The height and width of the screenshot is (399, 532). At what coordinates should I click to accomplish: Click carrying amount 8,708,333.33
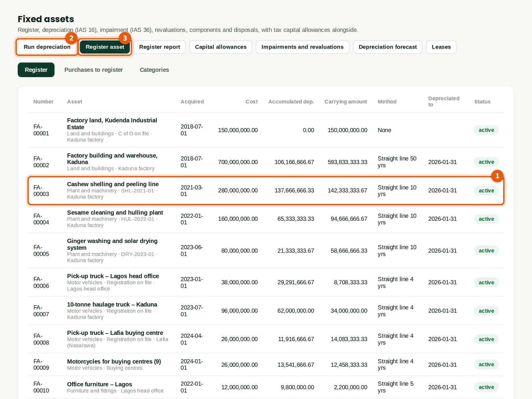(351, 282)
